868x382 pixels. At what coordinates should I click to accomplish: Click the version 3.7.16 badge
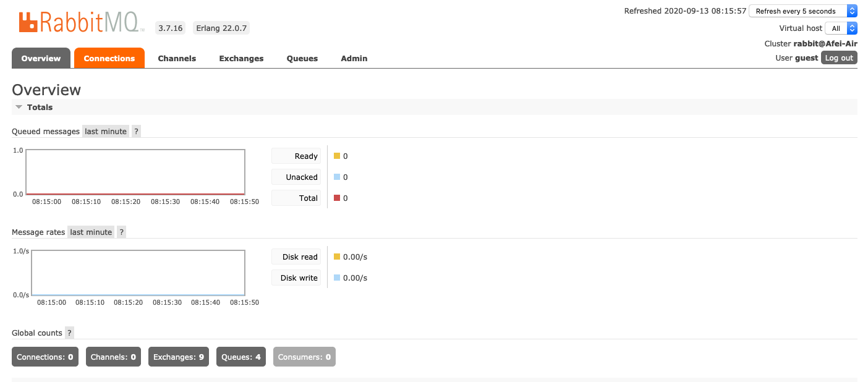(171, 28)
